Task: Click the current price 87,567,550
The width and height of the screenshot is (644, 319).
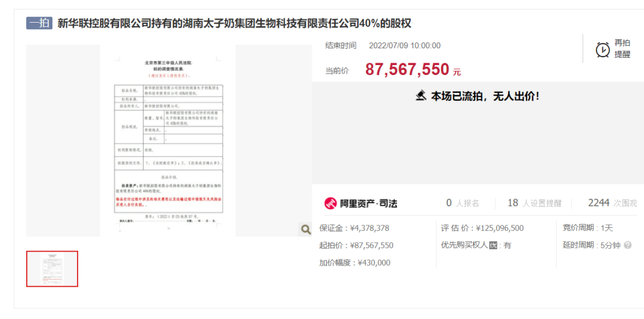Action: tap(407, 70)
